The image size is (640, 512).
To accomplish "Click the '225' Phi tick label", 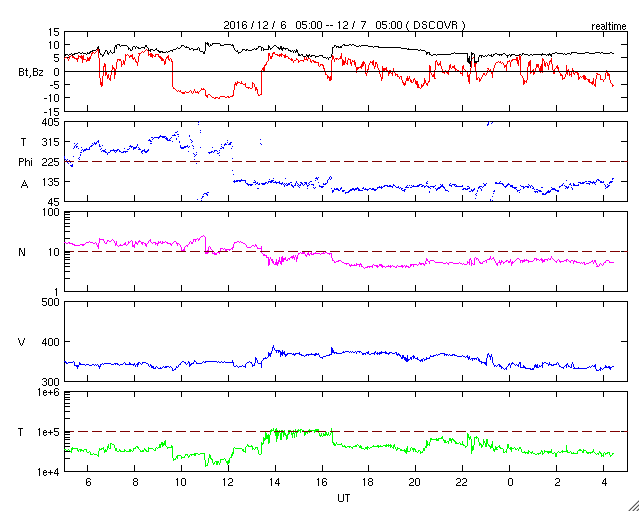I will coord(51,162).
